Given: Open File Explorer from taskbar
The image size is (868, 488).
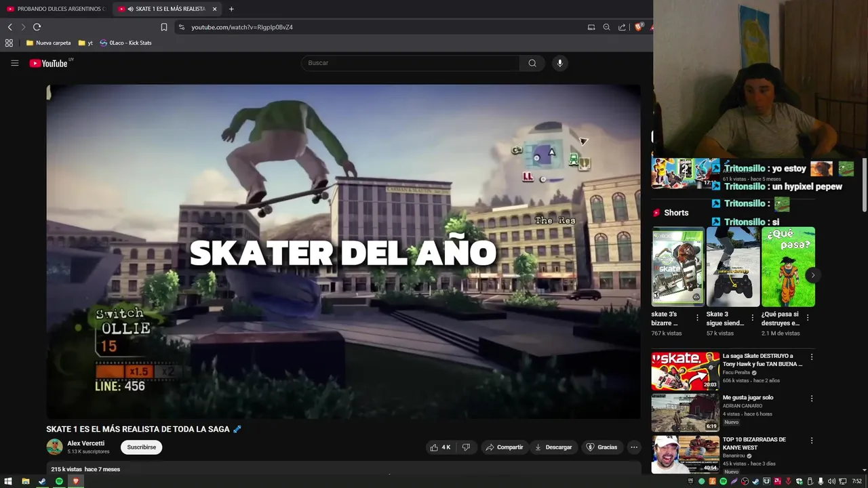Looking at the screenshot, I should (x=25, y=481).
